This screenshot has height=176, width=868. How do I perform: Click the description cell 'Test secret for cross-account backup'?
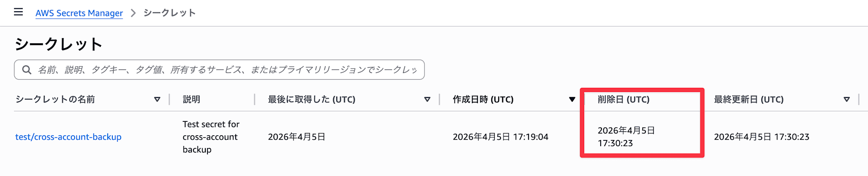(211, 137)
